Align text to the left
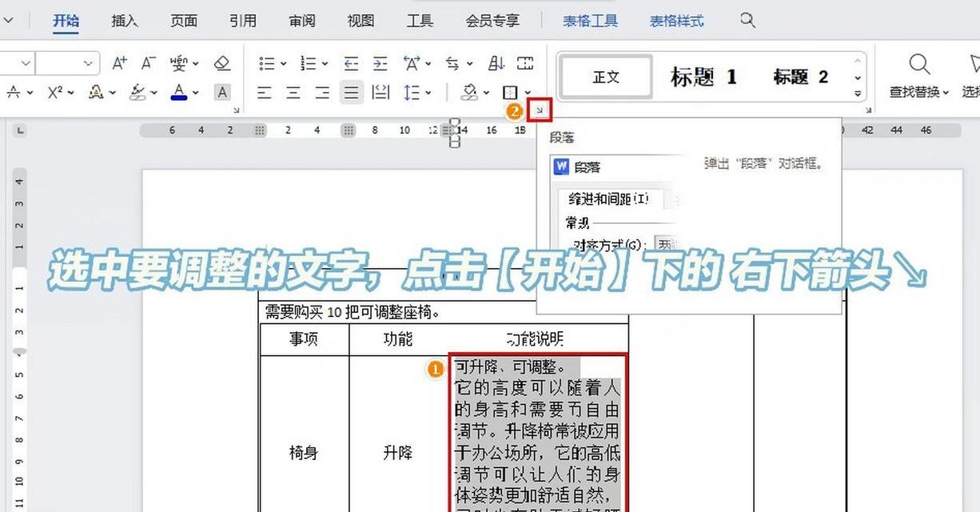The height and width of the screenshot is (512, 980). click(265, 93)
